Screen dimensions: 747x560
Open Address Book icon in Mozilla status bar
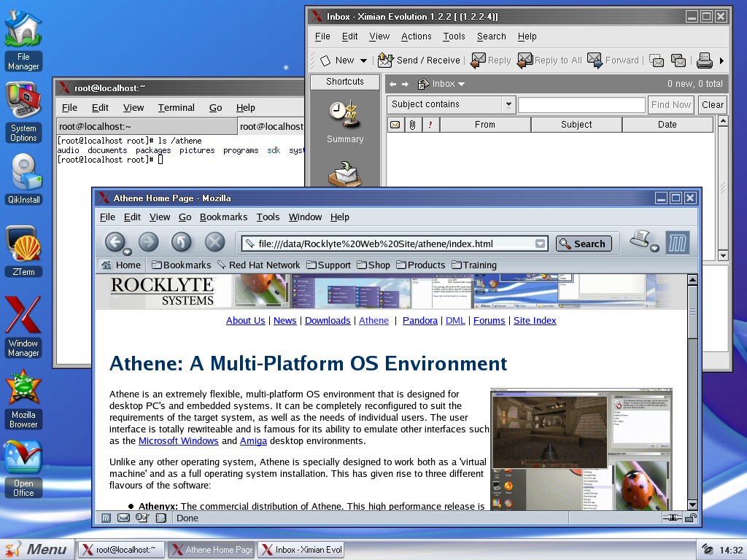click(161, 518)
